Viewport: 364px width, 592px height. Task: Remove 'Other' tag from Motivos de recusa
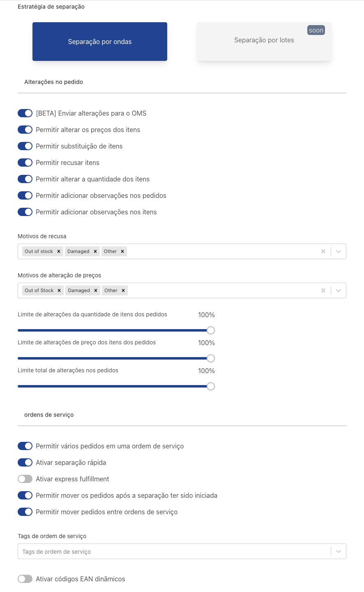[x=122, y=251]
